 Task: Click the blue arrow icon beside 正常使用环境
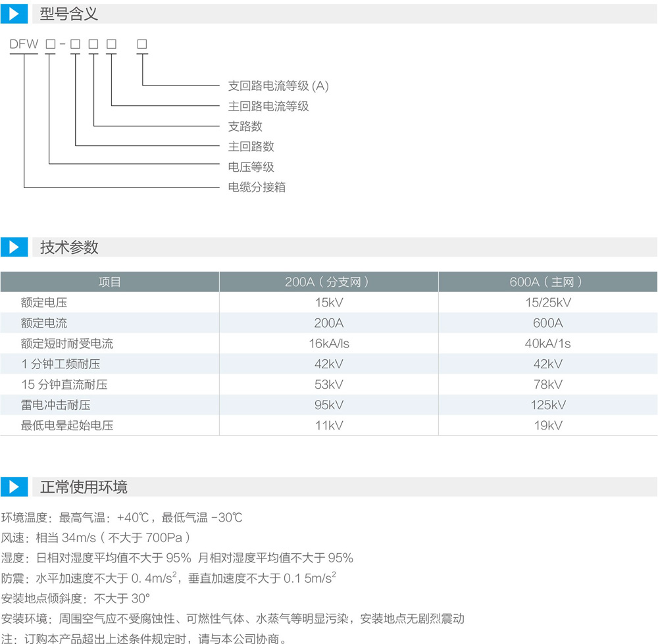tap(14, 487)
